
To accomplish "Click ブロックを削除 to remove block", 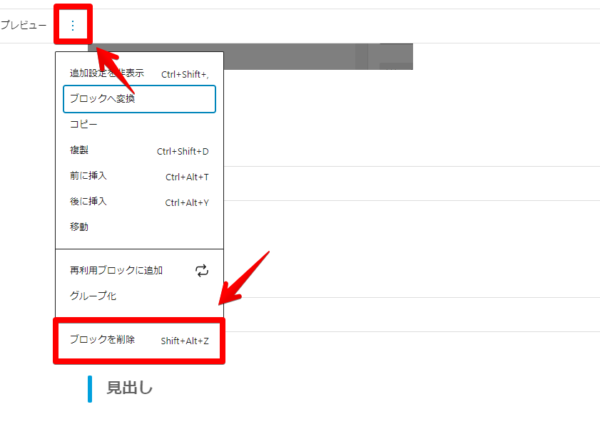I will point(102,340).
